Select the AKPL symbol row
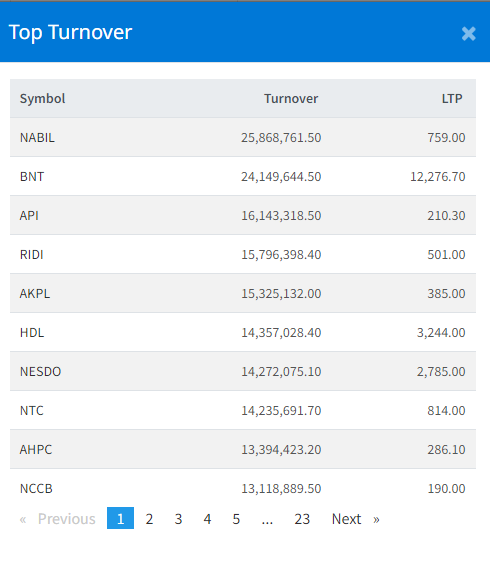Viewport: 490px width, 561px height. pyautogui.click(x=243, y=293)
